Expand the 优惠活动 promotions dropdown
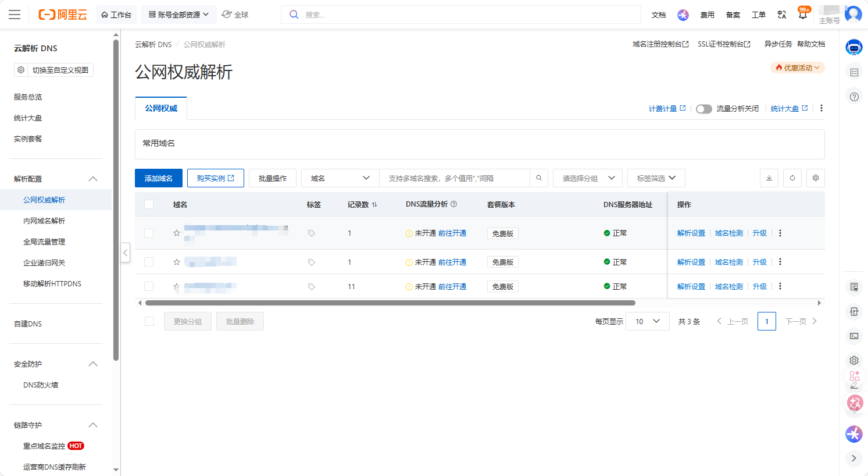868x476 pixels. click(x=798, y=68)
